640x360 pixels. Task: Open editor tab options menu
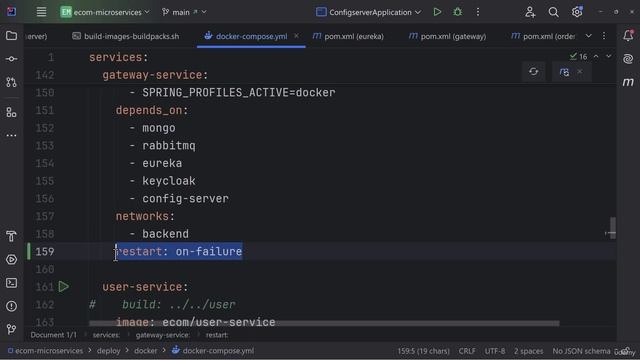[604, 36]
